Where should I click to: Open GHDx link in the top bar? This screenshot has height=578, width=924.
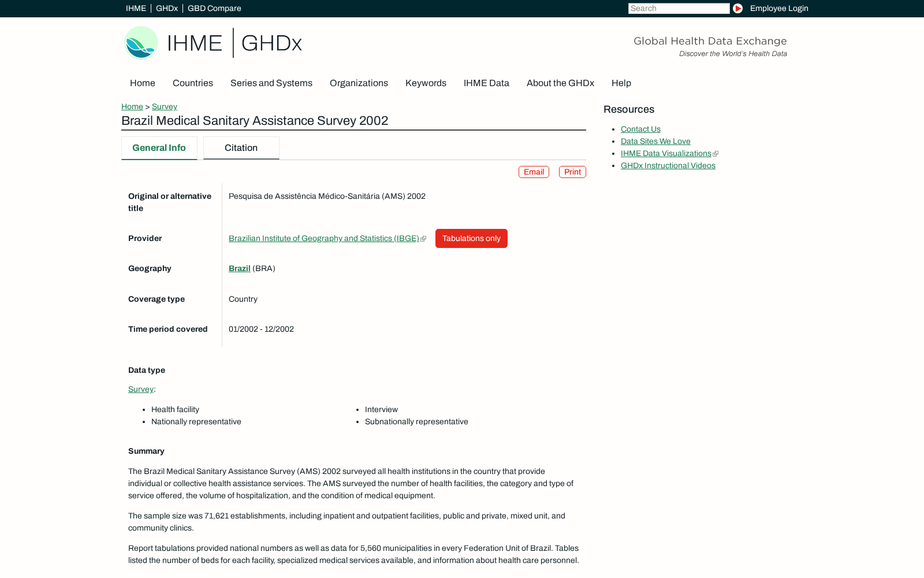[167, 9]
